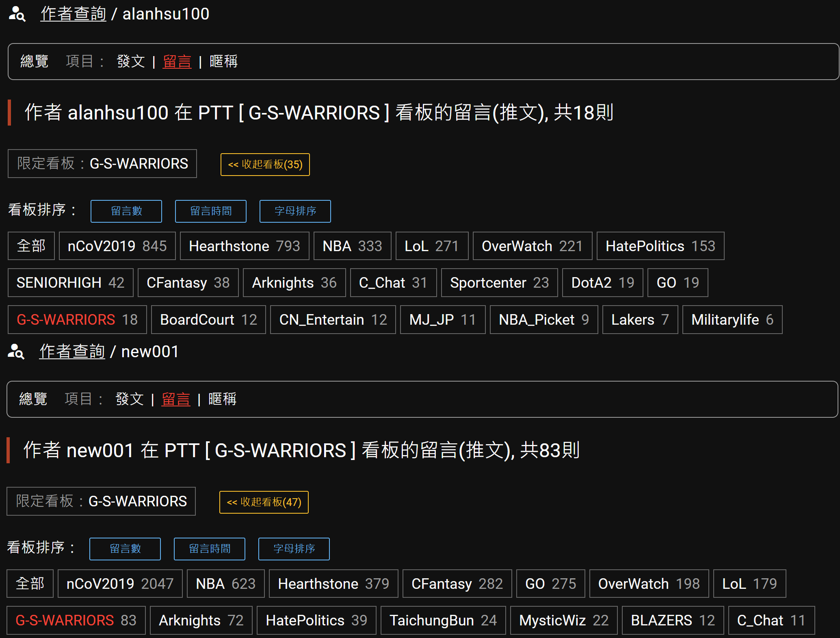Screen dimensions: 840x638
Task: Filter by Hearthstone 379 board
Action: pyautogui.click(x=333, y=584)
